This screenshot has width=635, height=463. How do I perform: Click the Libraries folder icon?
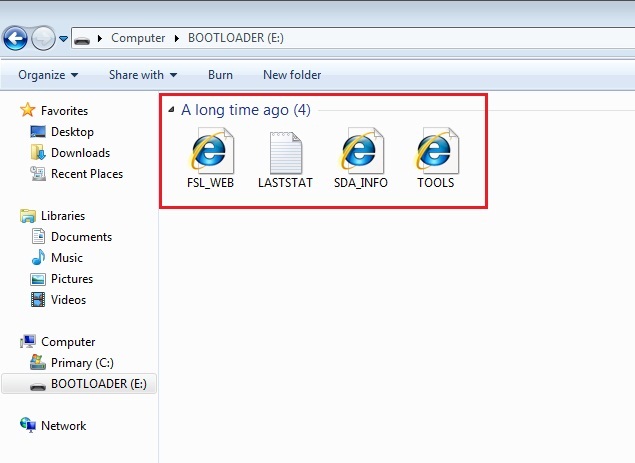coord(28,216)
